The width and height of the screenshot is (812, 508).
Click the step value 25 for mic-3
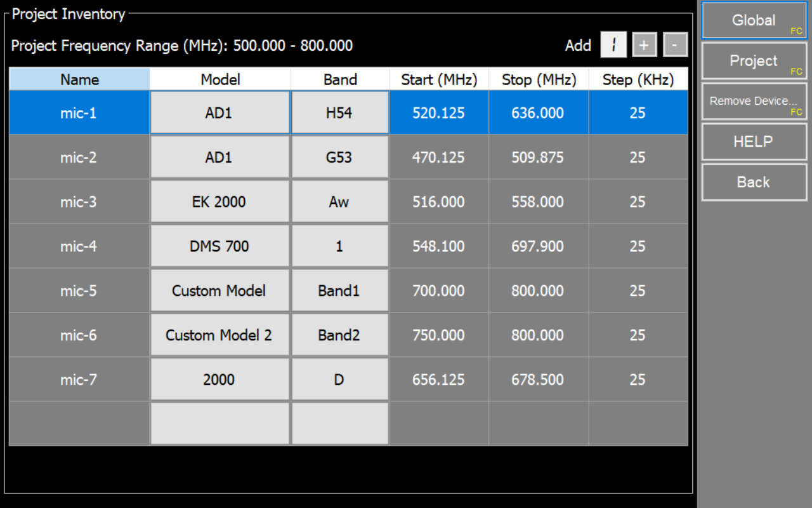[x=638, y=201]
